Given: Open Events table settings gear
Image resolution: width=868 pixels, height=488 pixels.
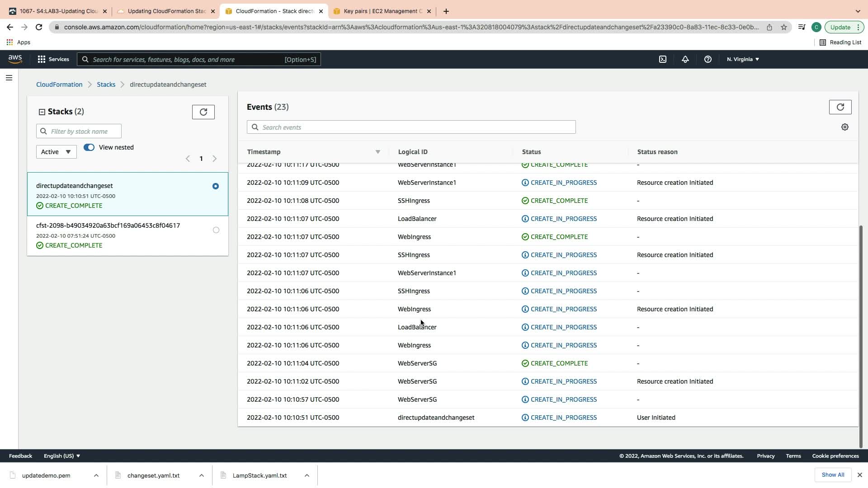Looking at the screenshot, I should pyautogui.click(x=844, y=127).
